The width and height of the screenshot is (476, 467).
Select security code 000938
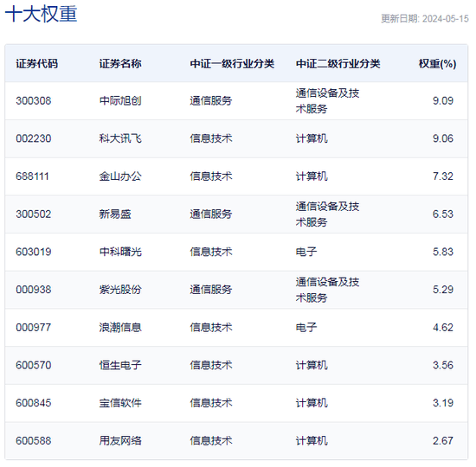pos(34,290)
